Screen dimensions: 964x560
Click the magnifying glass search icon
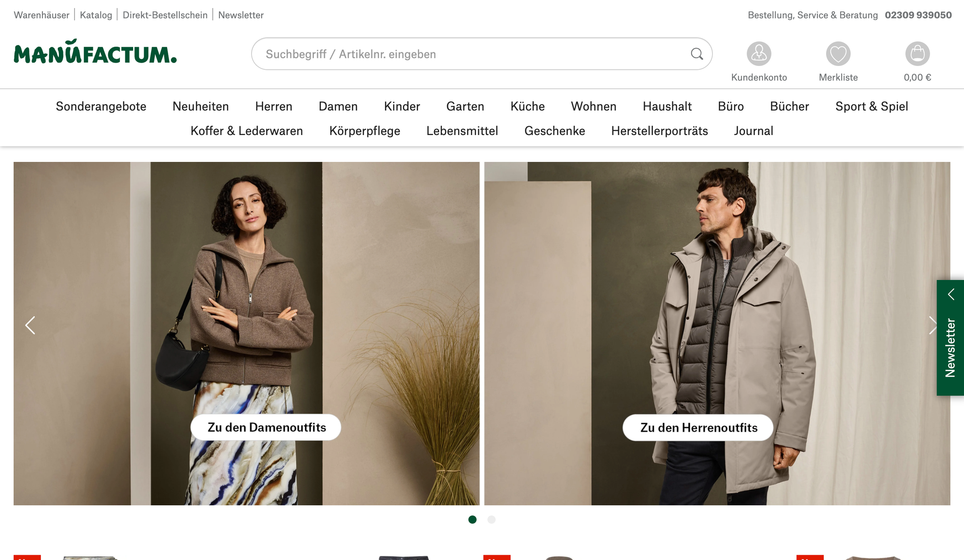click(697, 54)
